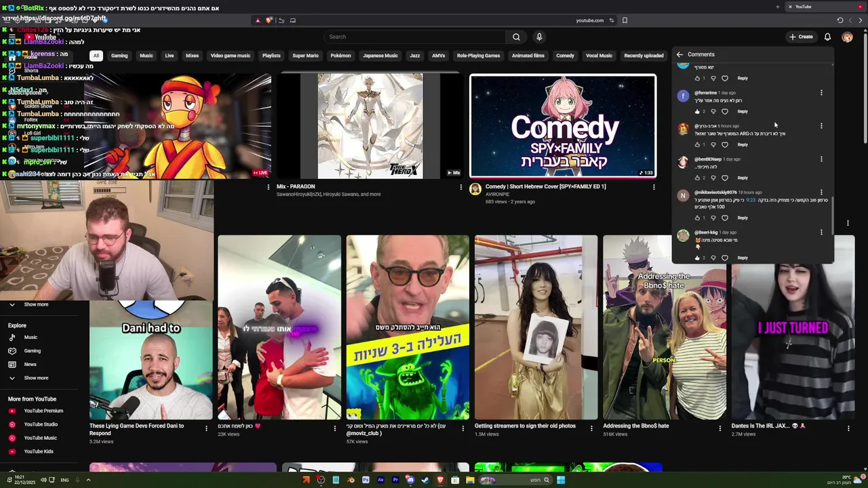Open Steam from the taskbar
Viewport: 868px width, 488px height.
(425, 480)
